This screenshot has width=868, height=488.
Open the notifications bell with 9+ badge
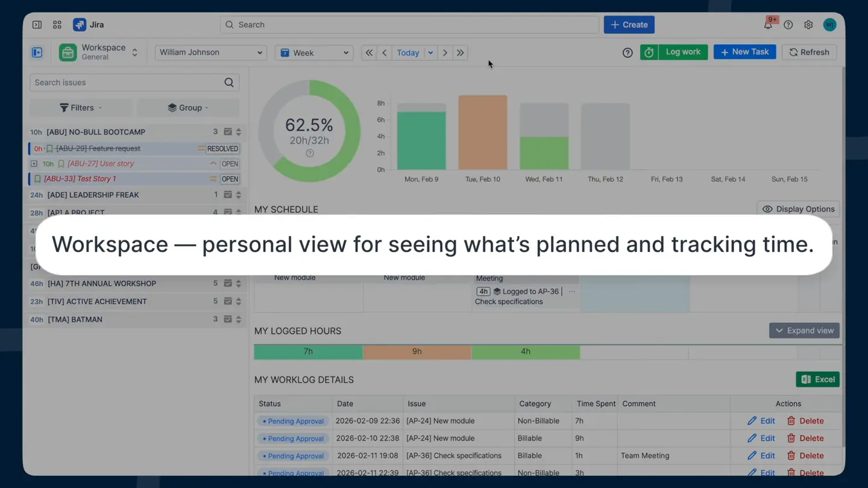768,25
